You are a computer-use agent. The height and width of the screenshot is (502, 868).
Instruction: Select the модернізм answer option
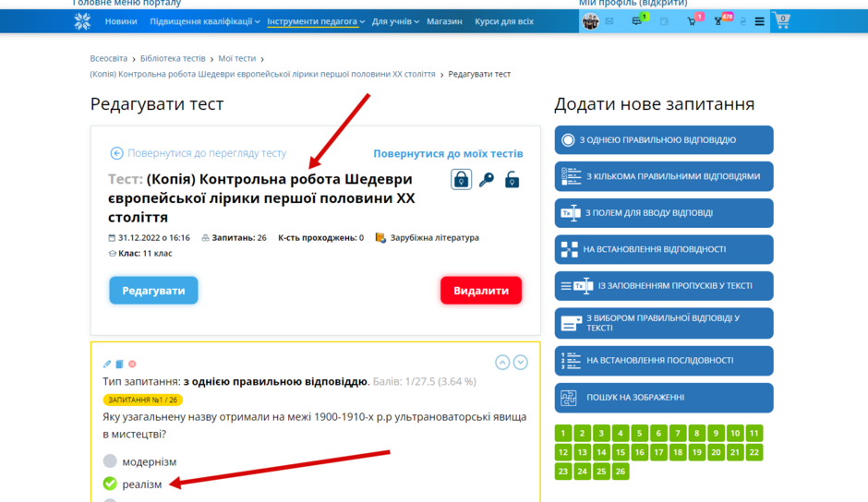pyautogui.click(x=110, y=461)
